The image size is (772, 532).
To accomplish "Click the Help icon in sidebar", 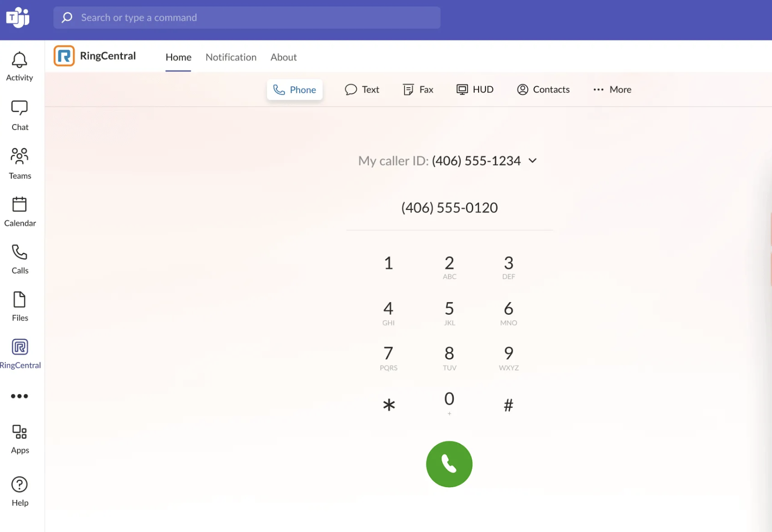I will [19, 491].
